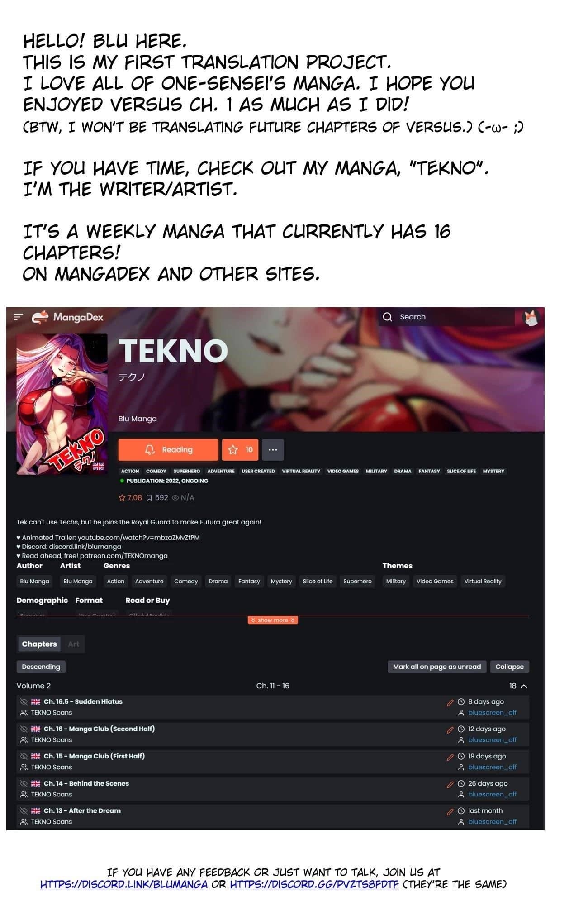The height and width of the screenshot is (901, 588).
Task: Click the edit pencil icon for Ch. 16.5
Action: pos(450,702)
